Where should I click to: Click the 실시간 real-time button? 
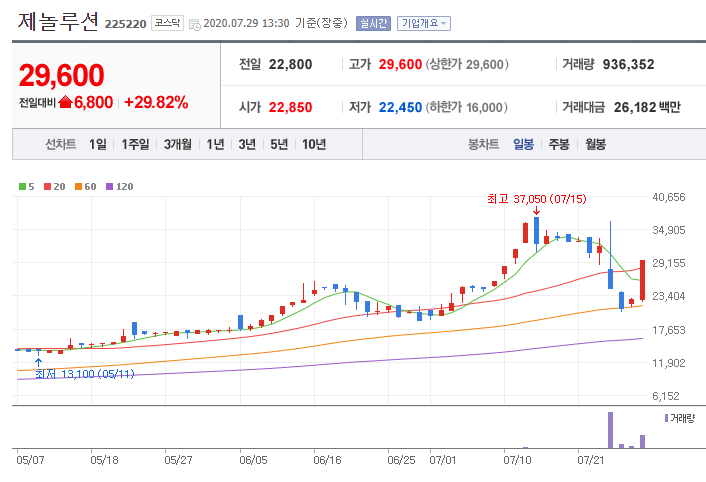point(373,23)
